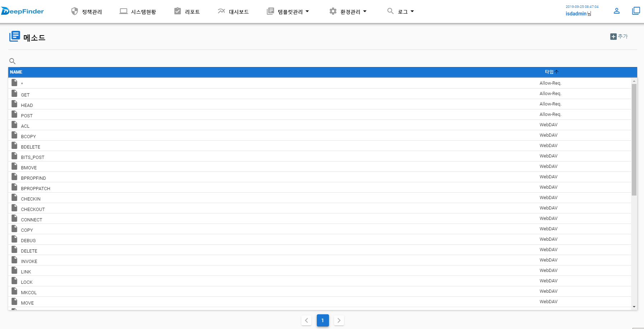Click the timestamp 2019-09-25 08:47:04
The width and height of the screenshot is (644, 329).
(582, 7)
